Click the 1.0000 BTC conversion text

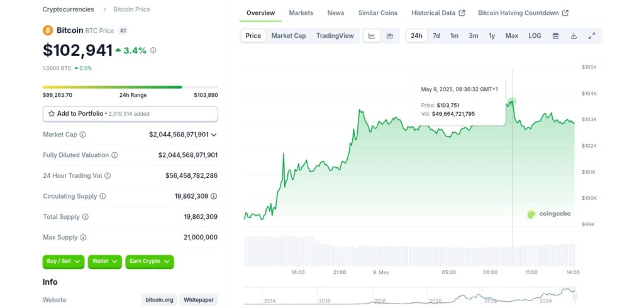pos(57,68)
